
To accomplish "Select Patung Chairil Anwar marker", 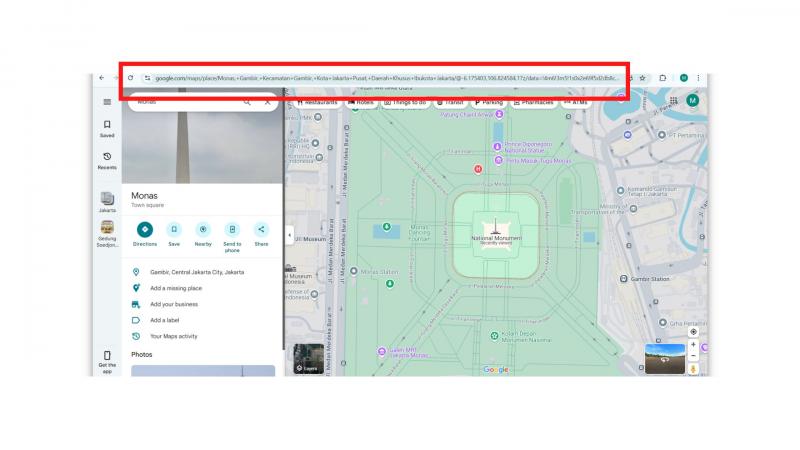I will tap(499, 114).
